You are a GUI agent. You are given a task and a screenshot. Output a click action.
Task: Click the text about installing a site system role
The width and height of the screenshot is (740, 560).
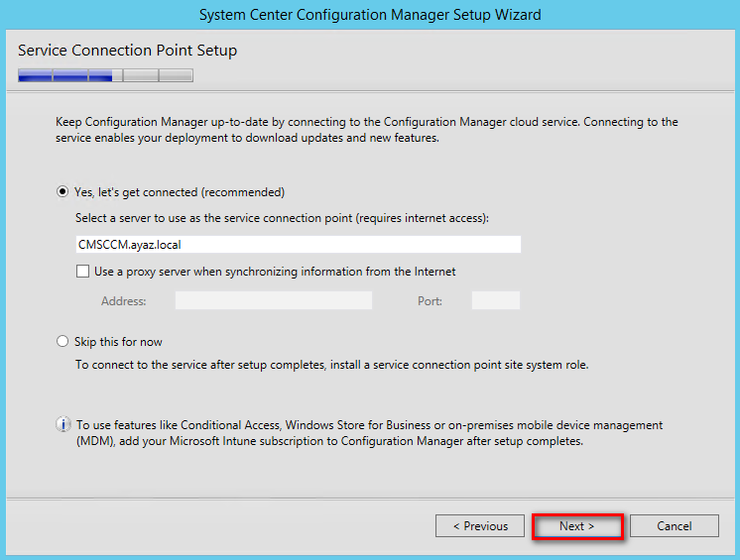tap(331, 365)
